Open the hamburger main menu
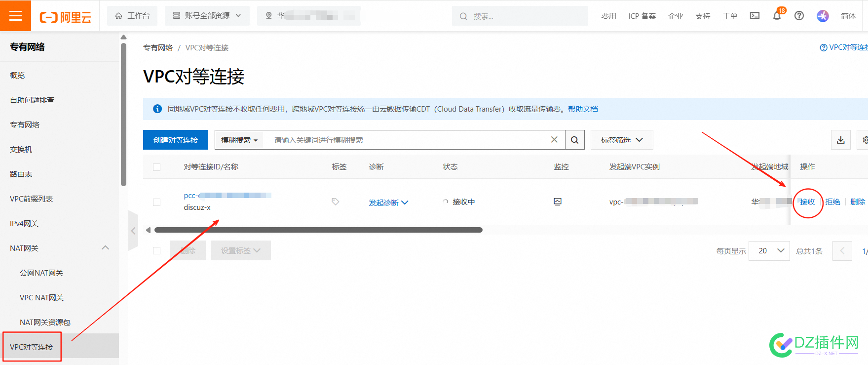This screenshot has width=868, height=365. point(15,16)
